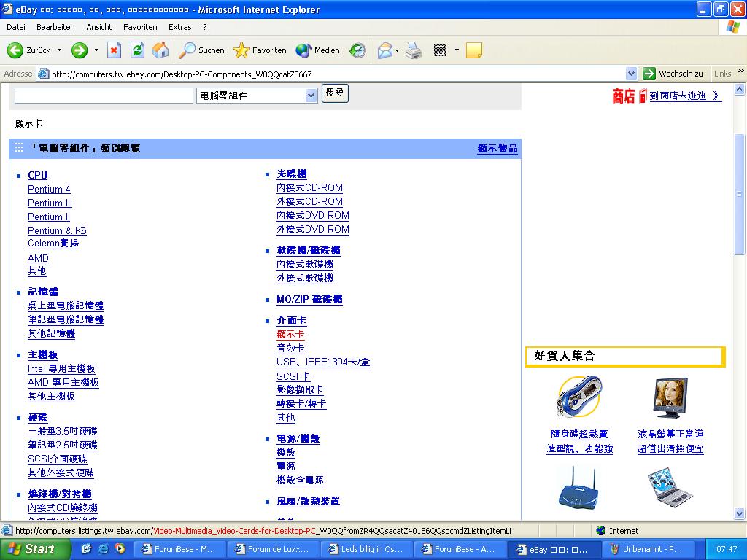
Task: Open the USB、IEEE1394卡/盒 link
Action: click(323, 362)
